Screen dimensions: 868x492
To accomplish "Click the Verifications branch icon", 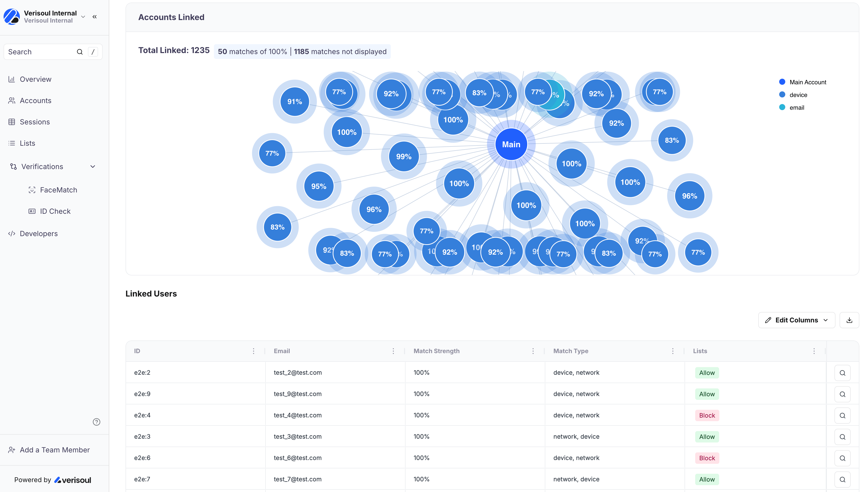I will click(x=13, y=167).
